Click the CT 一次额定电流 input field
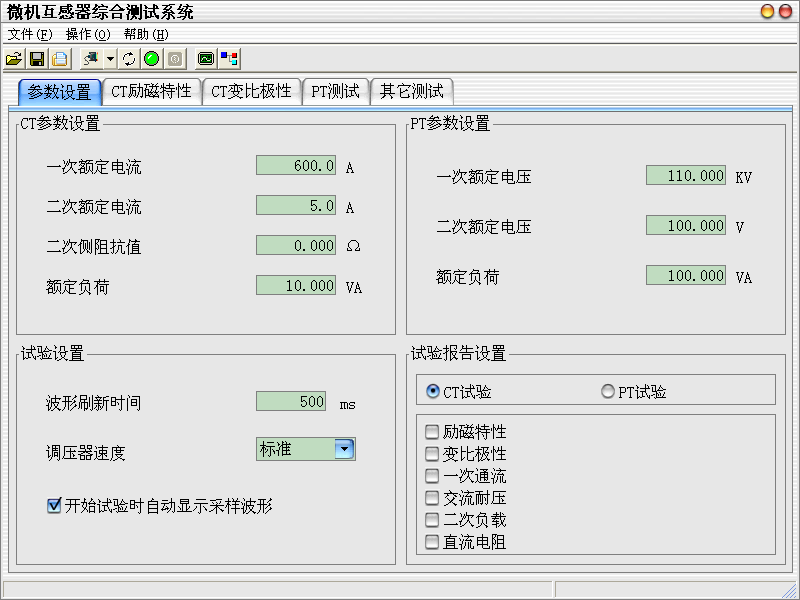This screenshot has height=600, width=800. [x=296, y=166]
